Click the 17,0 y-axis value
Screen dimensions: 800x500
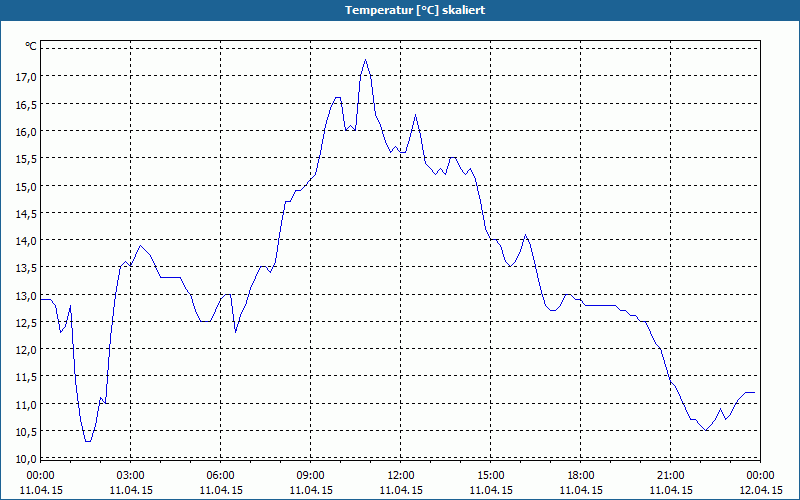(x=27, y=77)
